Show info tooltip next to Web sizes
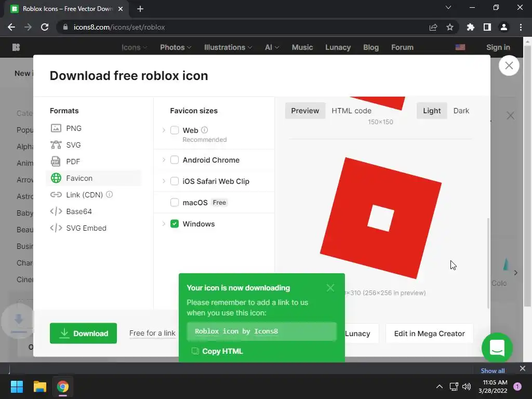This screenshot has width=532, height=399. point(204,130)
